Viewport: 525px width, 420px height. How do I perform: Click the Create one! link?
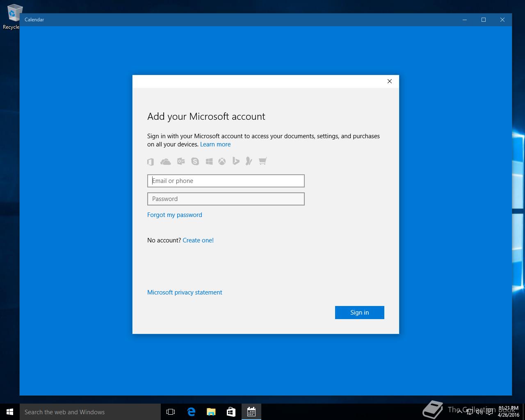[198, 240]
